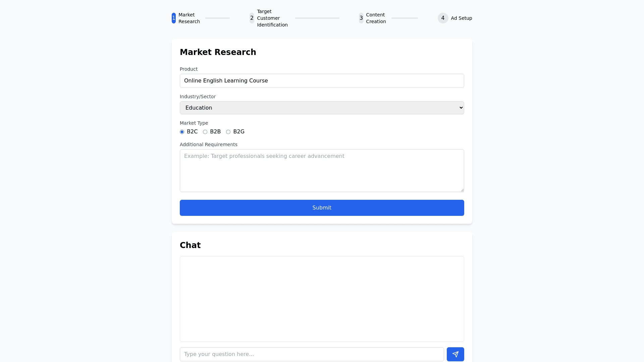Click the chat question input box
The height and width of the screenshot is (362, 644).
coord(312,354)
